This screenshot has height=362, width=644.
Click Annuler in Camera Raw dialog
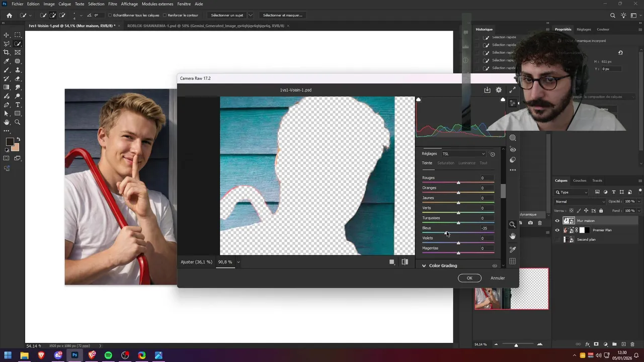498,278
